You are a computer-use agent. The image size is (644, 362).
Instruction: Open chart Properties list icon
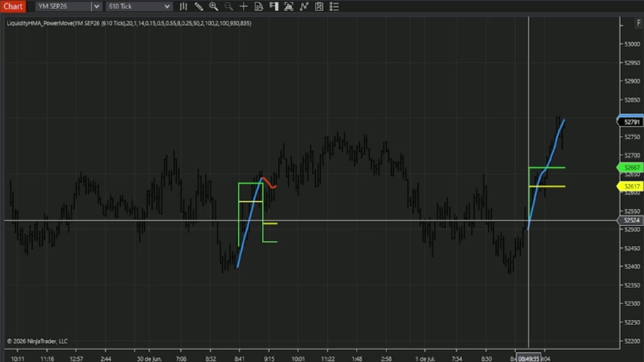(x=334, y=7)
